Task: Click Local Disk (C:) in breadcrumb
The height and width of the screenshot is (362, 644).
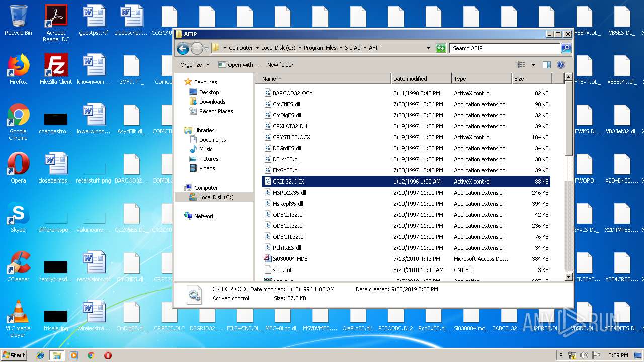Action: click(x=278, y=48)
